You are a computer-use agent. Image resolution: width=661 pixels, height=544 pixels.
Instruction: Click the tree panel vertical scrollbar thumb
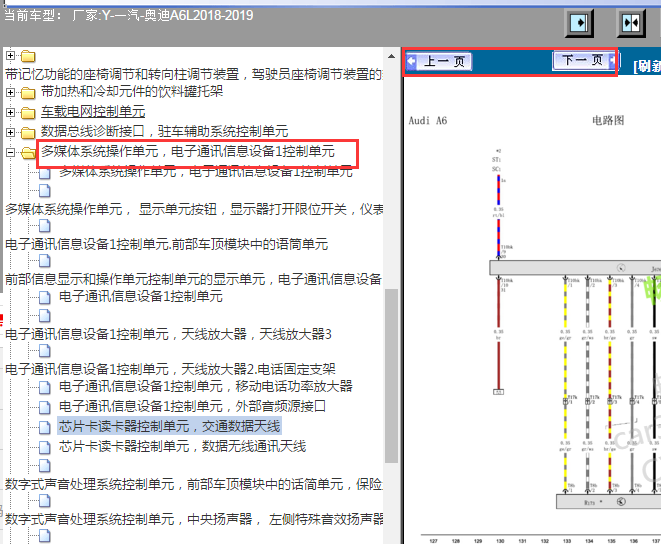tap(391, 375)
